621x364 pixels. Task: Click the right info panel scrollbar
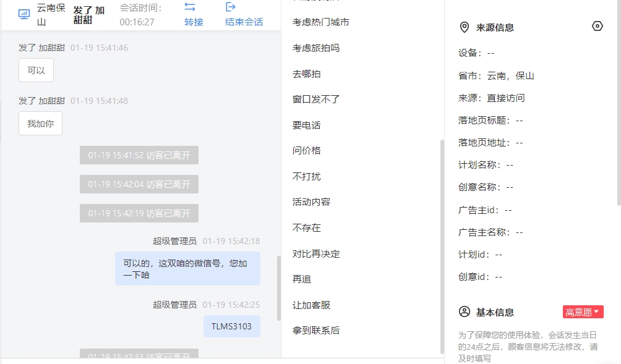tap(619, 103)
